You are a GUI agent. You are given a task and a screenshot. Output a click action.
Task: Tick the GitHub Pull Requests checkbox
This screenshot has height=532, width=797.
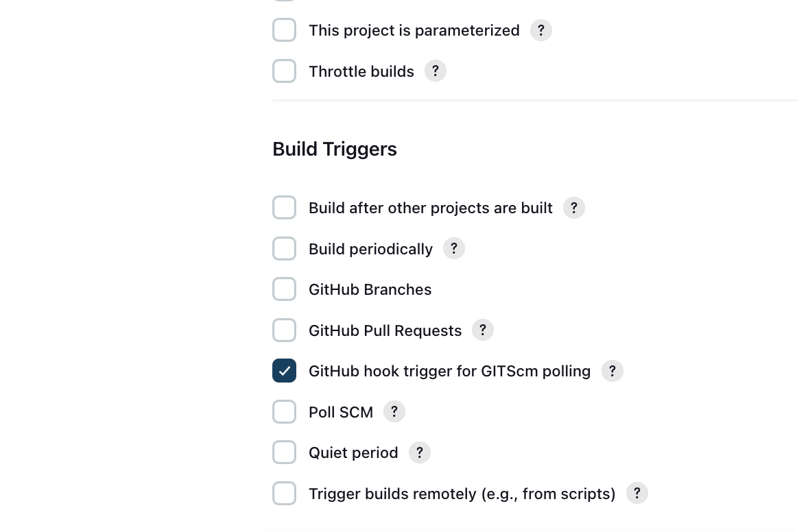pos(284,330)
